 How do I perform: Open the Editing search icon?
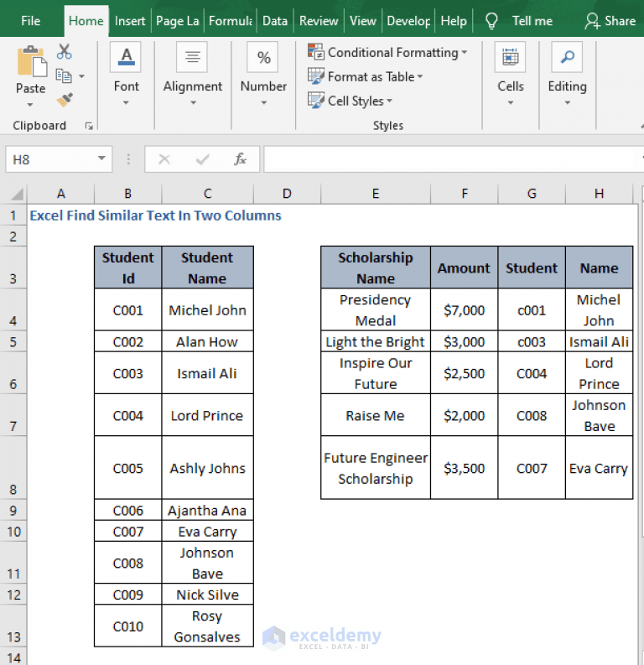[567, 57]
